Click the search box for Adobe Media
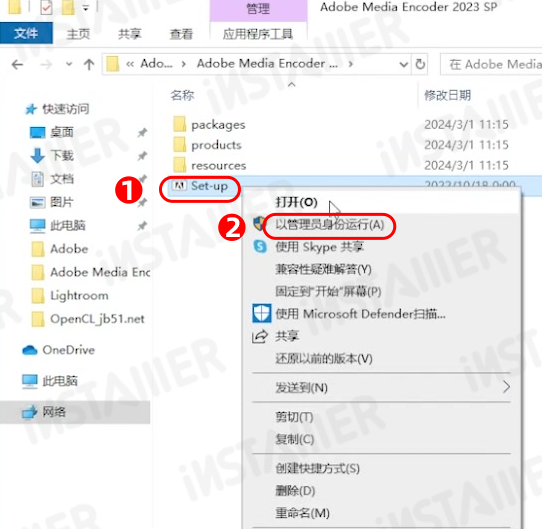Screen dimensions: 542x529 coord(492,64)
